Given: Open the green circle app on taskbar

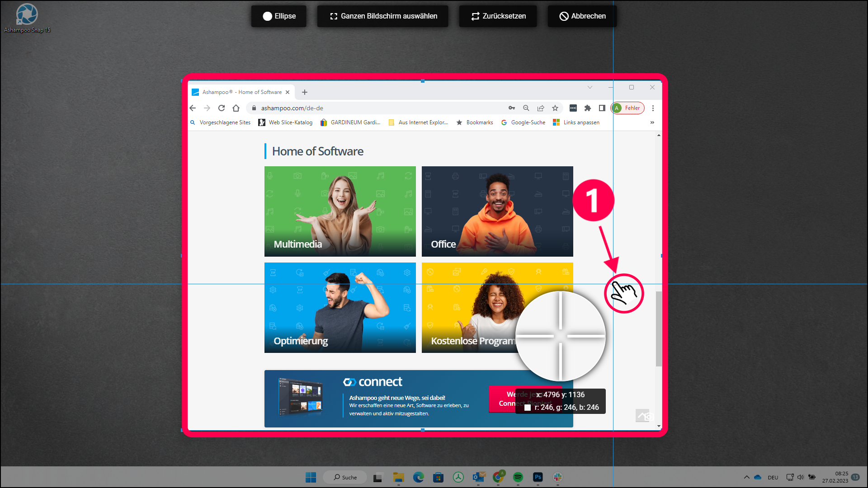Looking at the screenshot, I should click(458, 477).
